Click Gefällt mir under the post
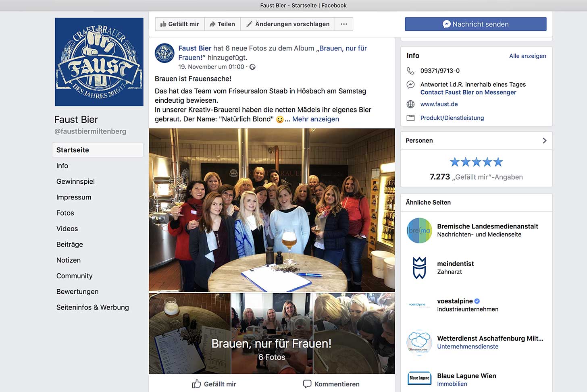Image resolution: width=587 pixels, height=392 pixels. point(214,384)
